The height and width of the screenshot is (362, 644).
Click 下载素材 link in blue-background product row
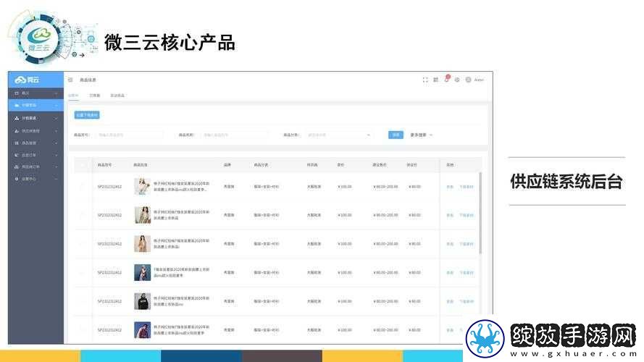467,273
